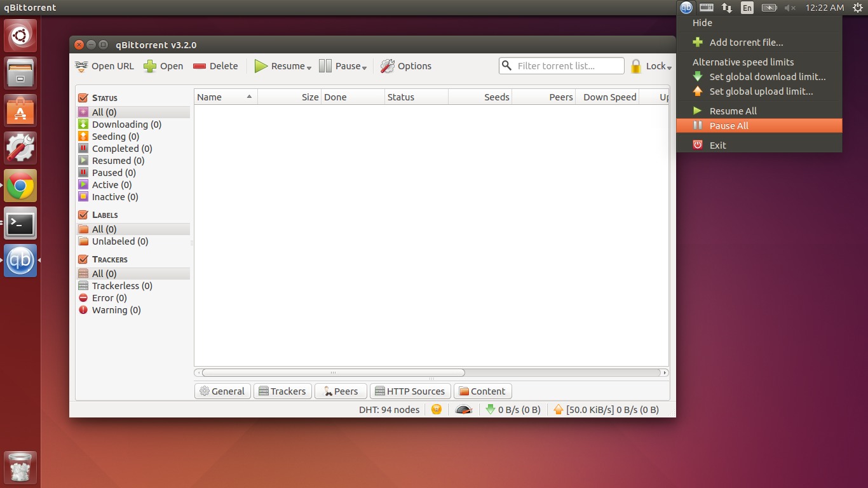Click the Seeds column header
The height and width of the screenshot is (488, 868).
point(480,97)
